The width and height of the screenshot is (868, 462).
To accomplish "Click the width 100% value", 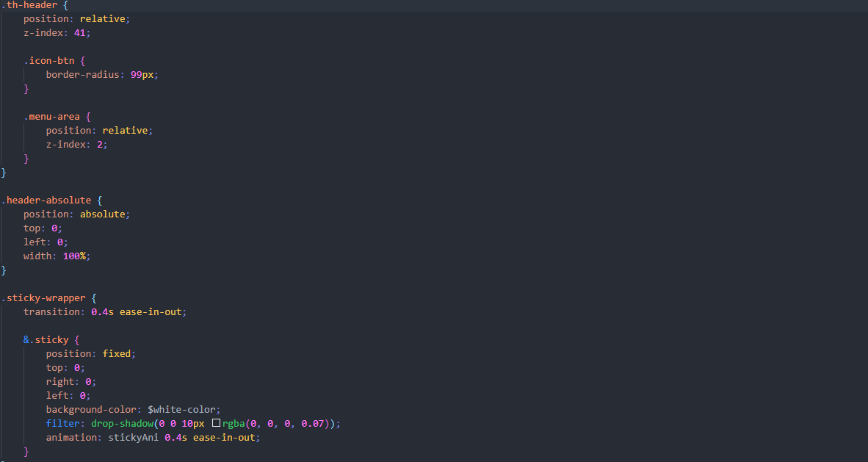I will point(76,256).
